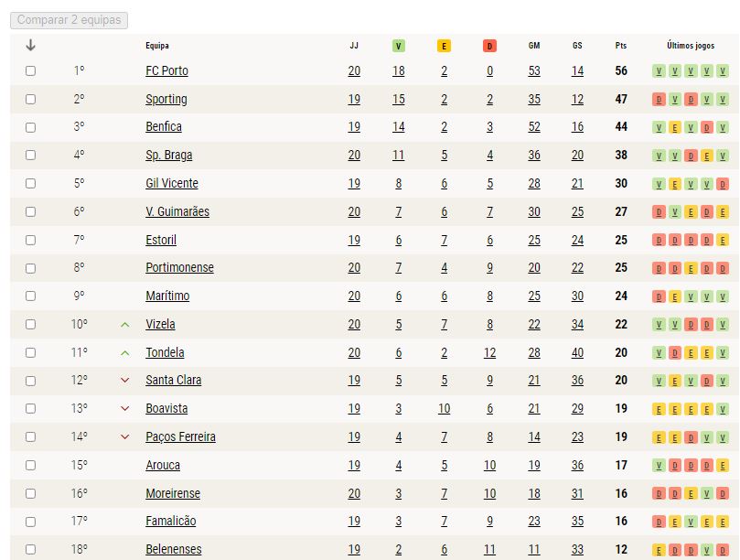Click the Comparar 2 equipas button
This screenshot has height=560, width=740.
pyautogui.click(x=69, y=20)
